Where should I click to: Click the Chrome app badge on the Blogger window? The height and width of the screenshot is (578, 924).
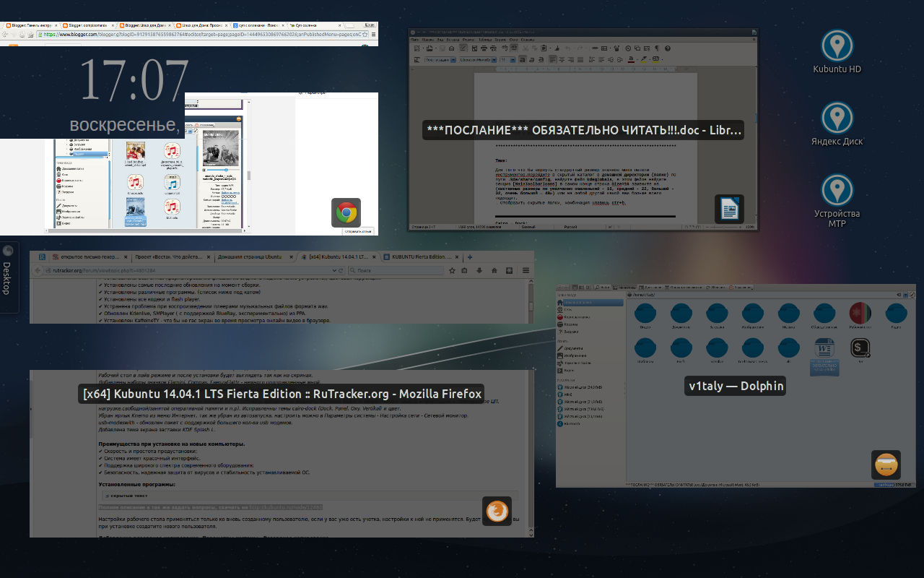(346, 212)
